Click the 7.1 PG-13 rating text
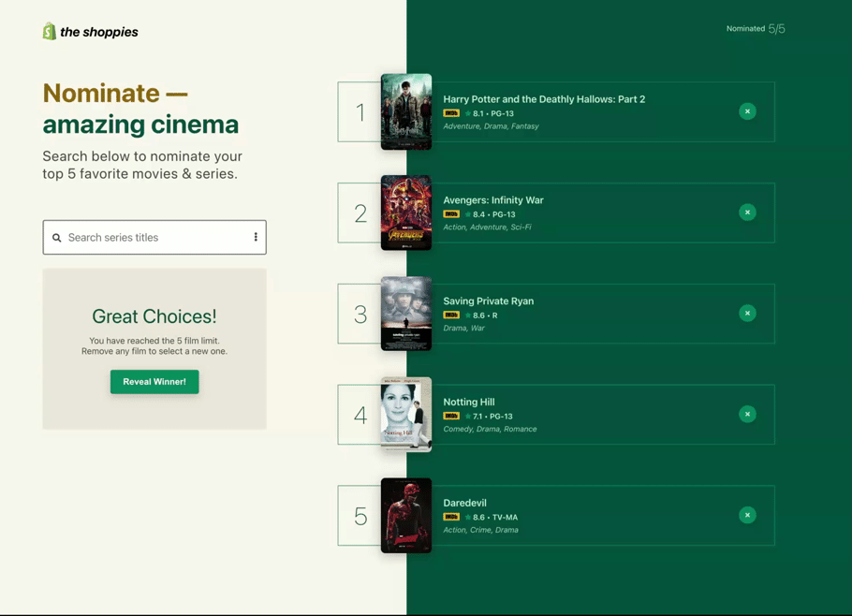The height and width of the screenshot is (616, 852). pos(492,417)
